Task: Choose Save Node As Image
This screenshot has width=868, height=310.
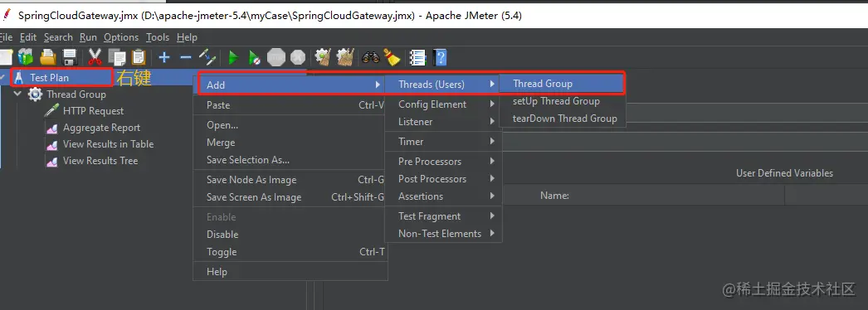Action: (x=290, y=180)
